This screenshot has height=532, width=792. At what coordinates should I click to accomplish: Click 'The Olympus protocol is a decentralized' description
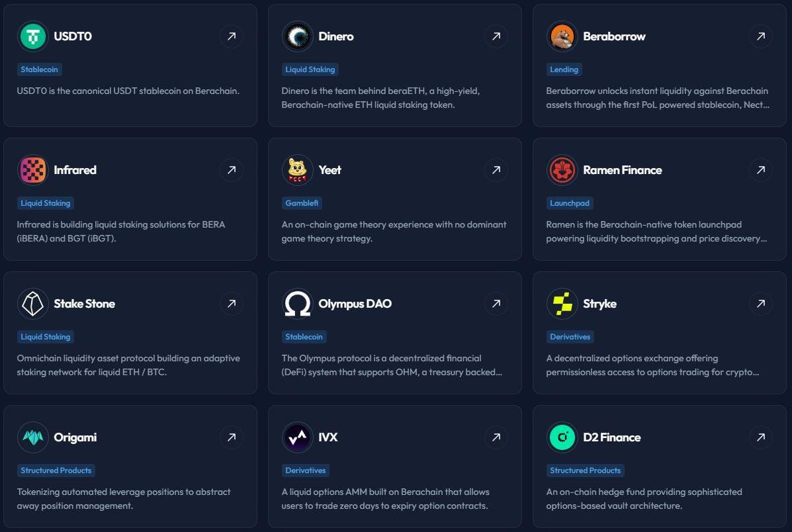click(x=392, y=365)
